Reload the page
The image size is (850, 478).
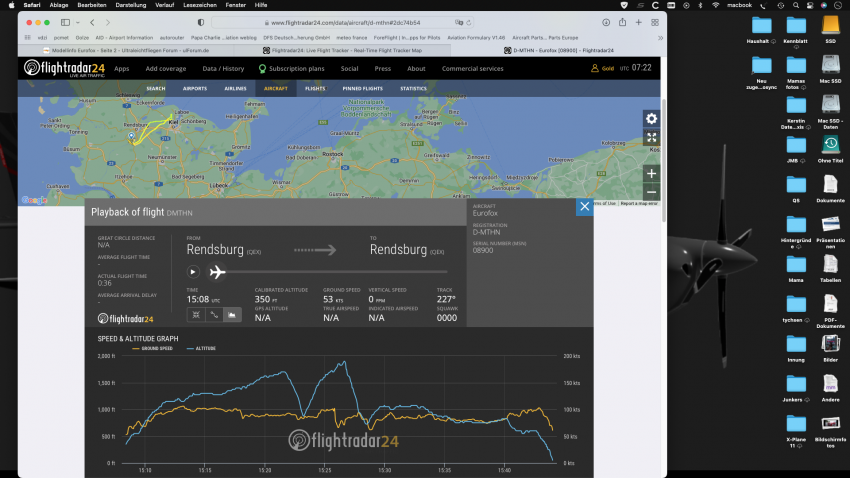[469, 23]
